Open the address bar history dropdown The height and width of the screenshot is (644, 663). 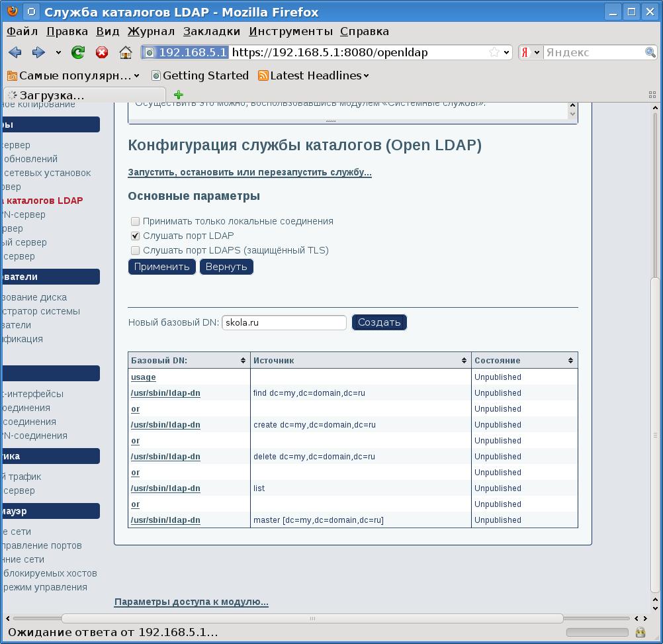(x=507, y=52)
